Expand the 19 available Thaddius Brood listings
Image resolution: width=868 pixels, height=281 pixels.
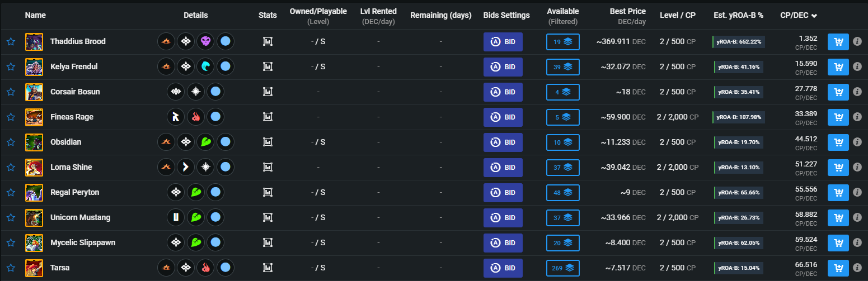point(562,41)
